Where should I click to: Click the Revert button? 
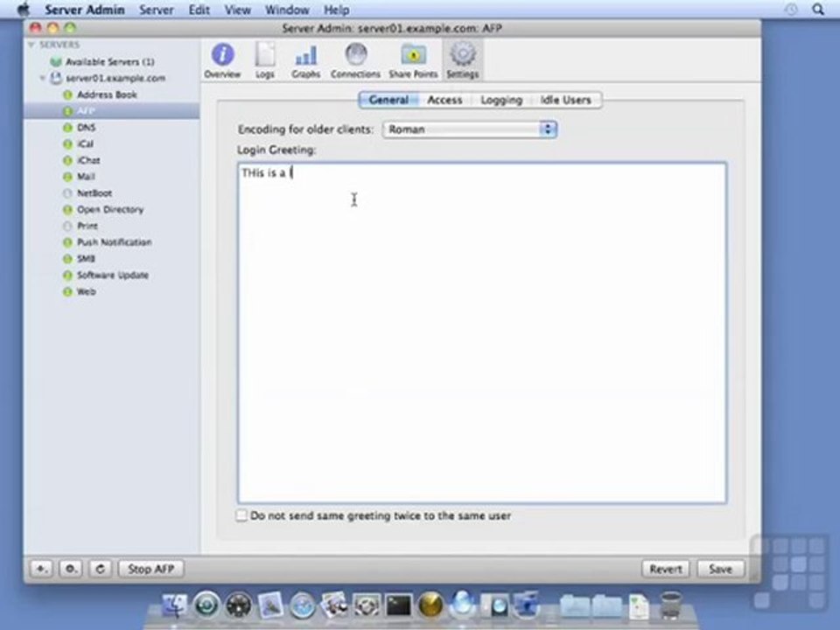666,569
